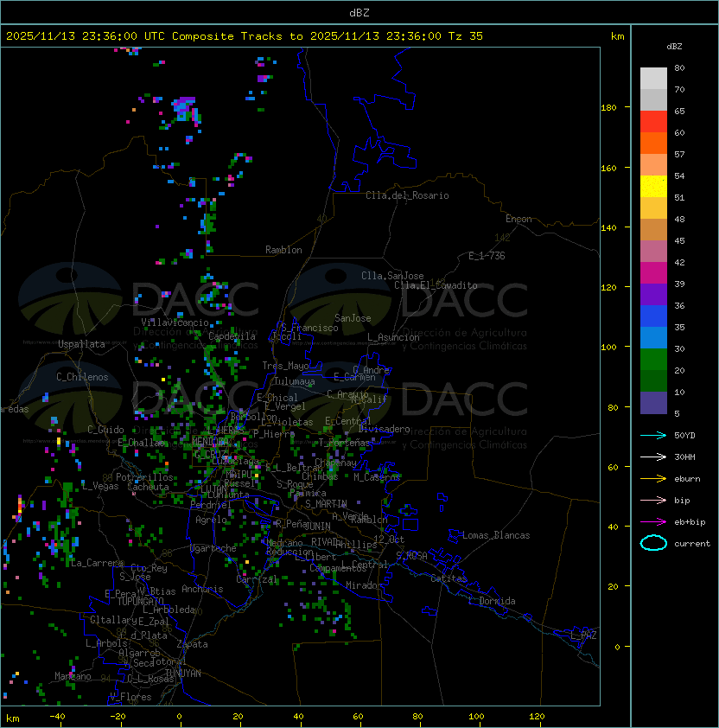Click the Catitas map label

(x=449, y=578)
